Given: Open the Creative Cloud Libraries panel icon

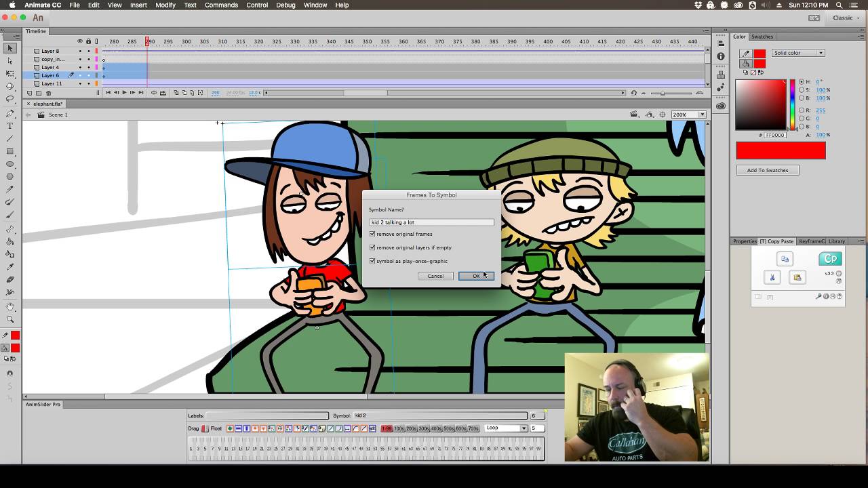Looking at the screenshot, I should [721, 105].
